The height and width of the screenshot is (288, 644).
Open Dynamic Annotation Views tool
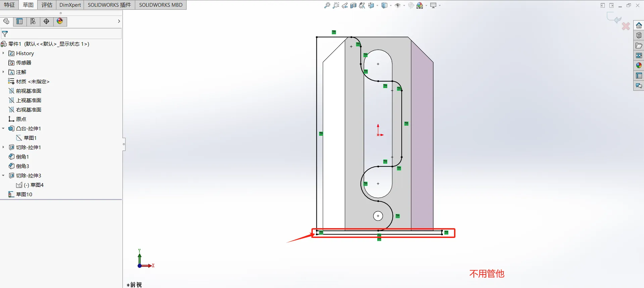pos(362,5)
